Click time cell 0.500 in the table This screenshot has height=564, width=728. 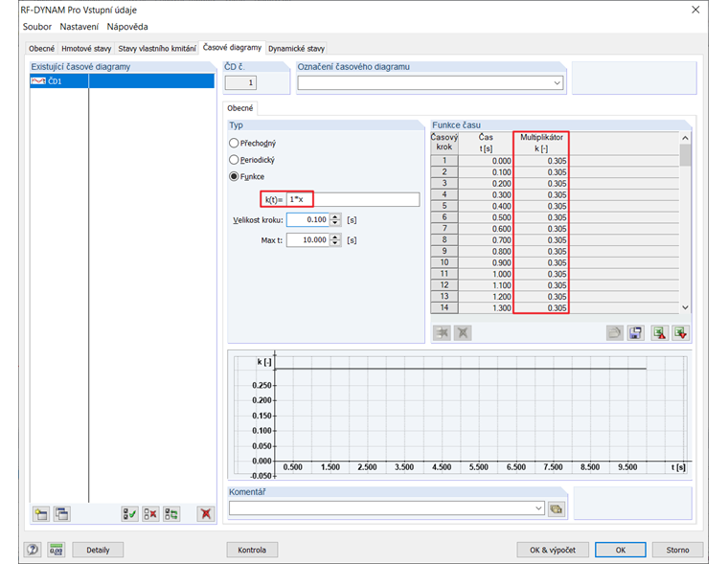tap(486, 217)
